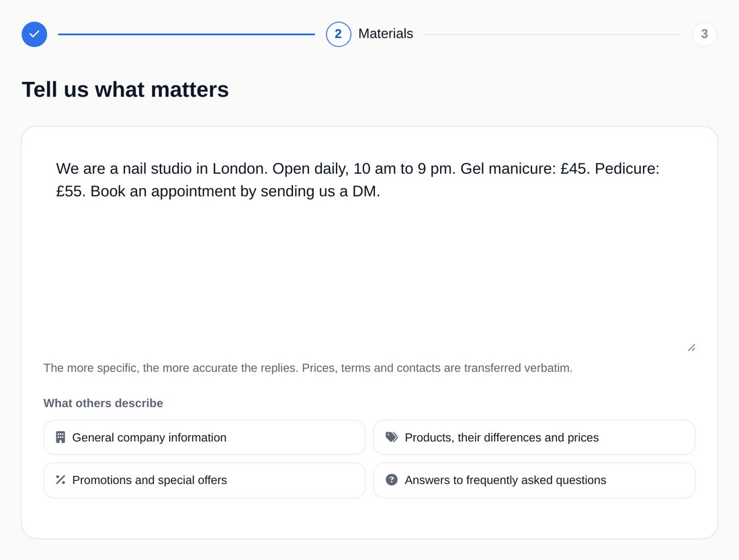Click the price tags icon
The image size is (739, 560).
coord(391,437)
